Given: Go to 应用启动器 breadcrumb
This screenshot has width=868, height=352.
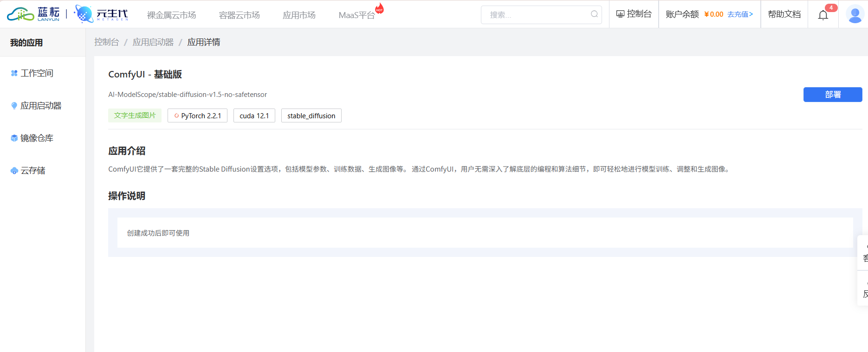Looking at the screenshot, I should (x=153, y=42).
